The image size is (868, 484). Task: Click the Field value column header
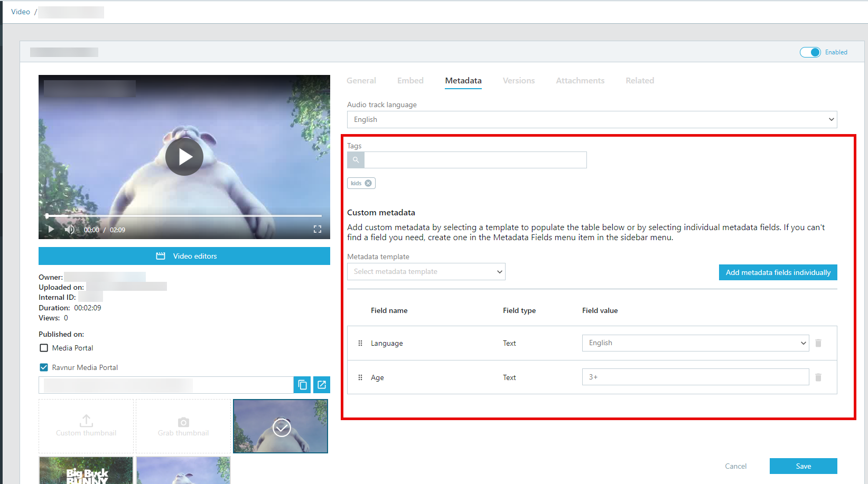point(600,310)
